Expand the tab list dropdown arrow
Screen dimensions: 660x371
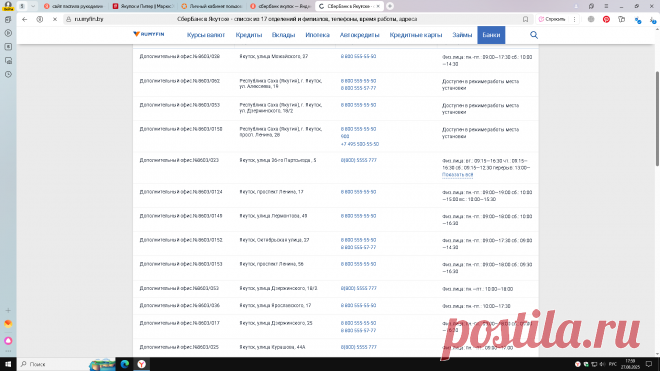pyautogui.click(x=33, y=6)
